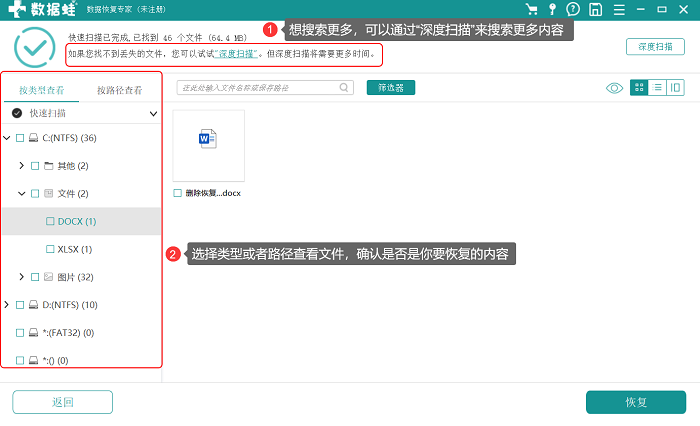Click the 恢复 recover button

636,402
